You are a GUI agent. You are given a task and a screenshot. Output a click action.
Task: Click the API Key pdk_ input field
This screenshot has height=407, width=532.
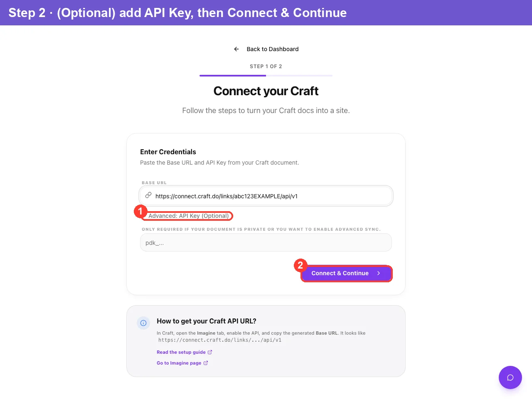click(x=266, y=242)
